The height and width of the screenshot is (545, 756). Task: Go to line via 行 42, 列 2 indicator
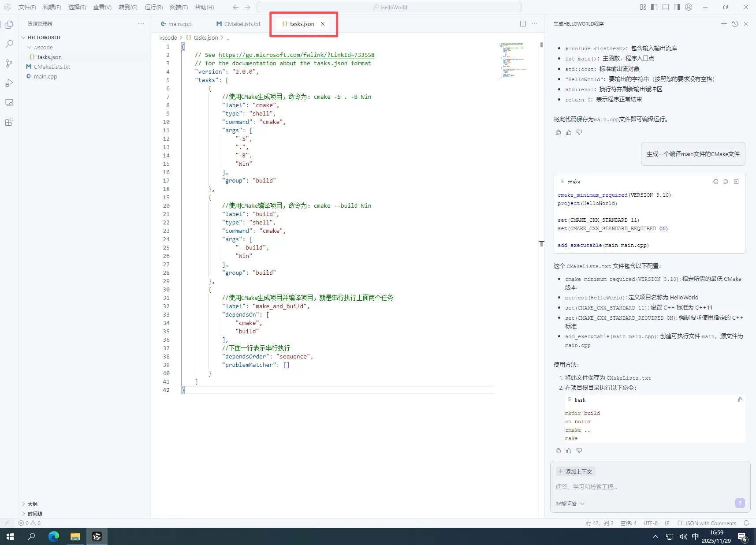tap(600, 523)
